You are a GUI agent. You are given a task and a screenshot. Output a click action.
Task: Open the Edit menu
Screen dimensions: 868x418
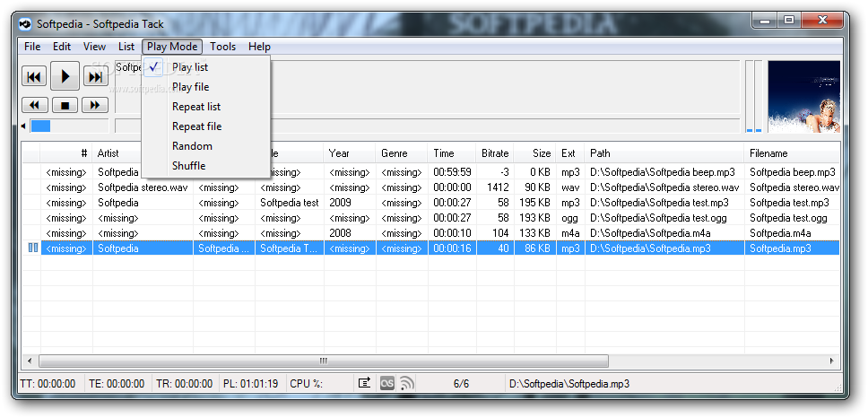(62, 47)
